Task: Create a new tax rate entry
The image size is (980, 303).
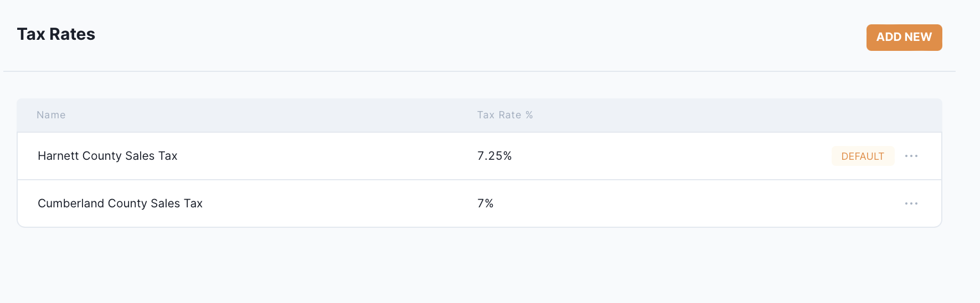Action: (x=904, y=37)
